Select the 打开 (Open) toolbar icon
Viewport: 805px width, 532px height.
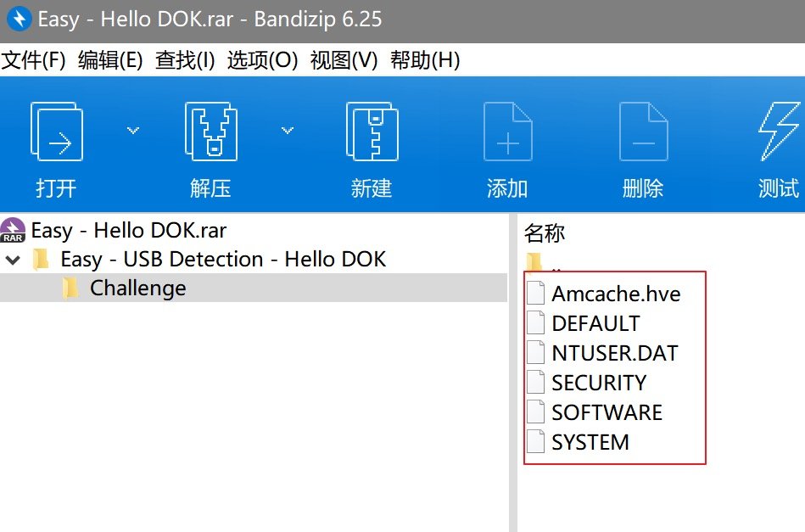(56, 132)
